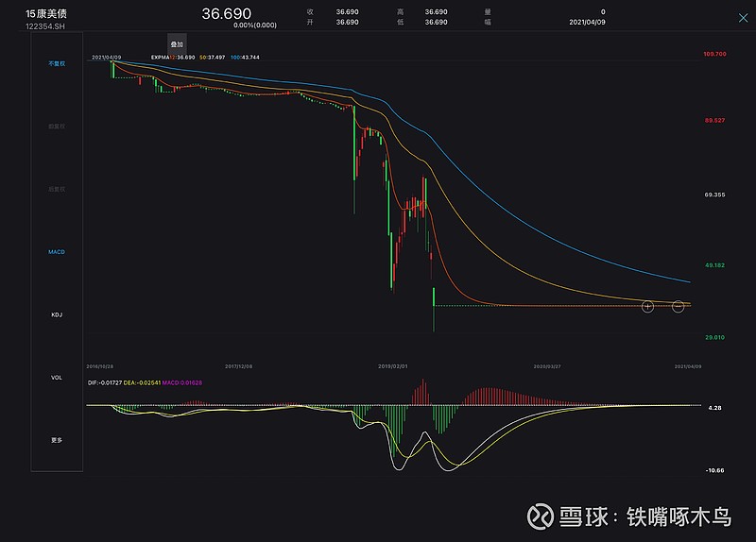
Task: Close the full-screen chart with the X
Action: tap(743, 18)
